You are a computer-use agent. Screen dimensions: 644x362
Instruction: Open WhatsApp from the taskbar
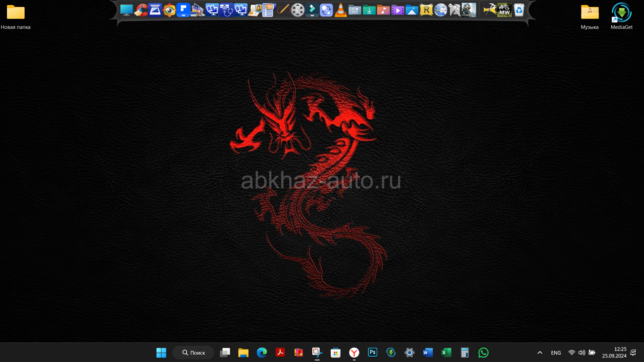(483, 352)
